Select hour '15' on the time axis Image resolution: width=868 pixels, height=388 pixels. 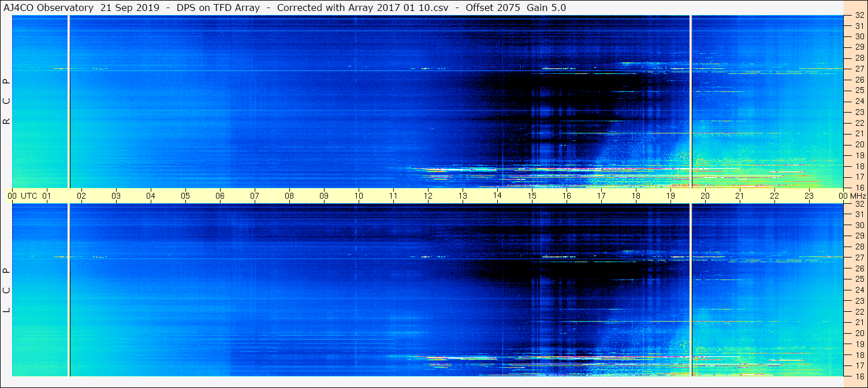(532, 196)
